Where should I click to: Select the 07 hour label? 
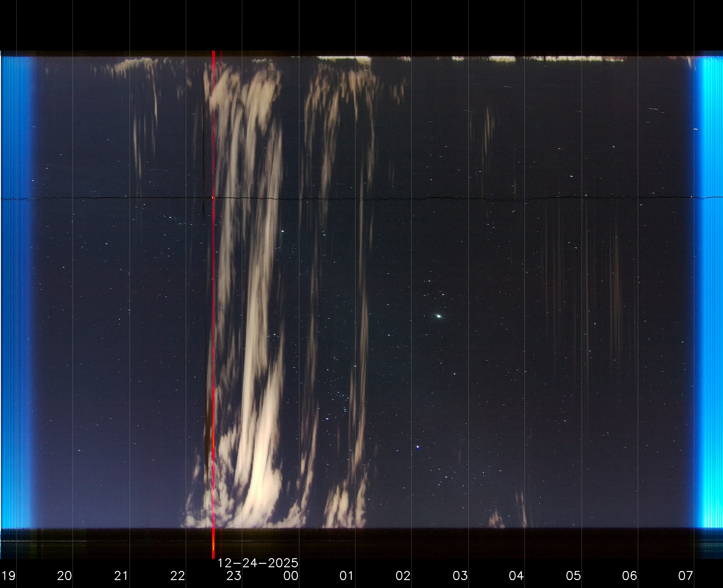(685, 575)
